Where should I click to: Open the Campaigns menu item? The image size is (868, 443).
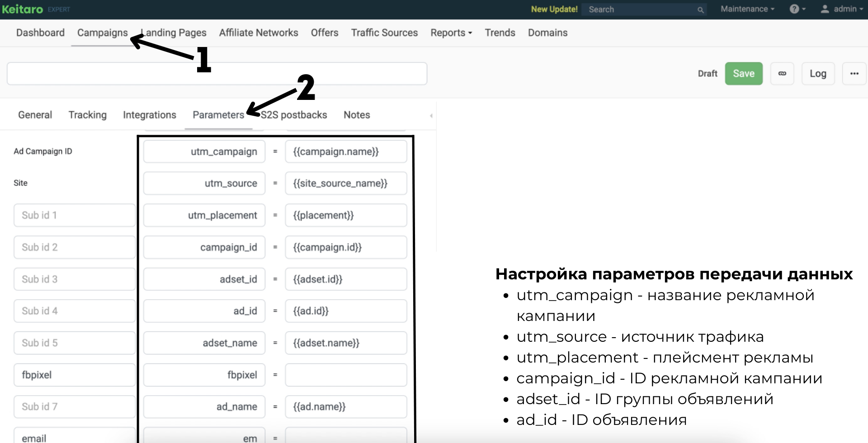[102, 33]
